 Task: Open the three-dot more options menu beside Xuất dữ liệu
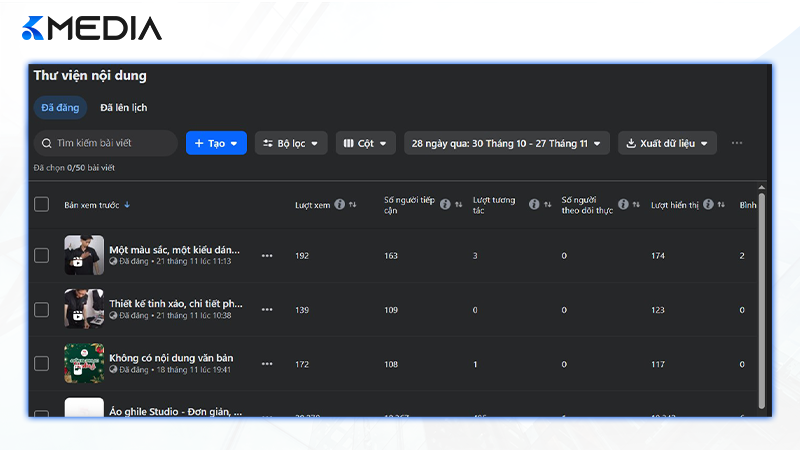[x=737, y=143]
